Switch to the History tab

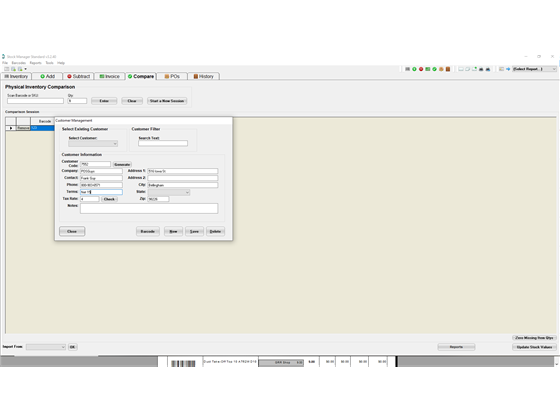(x=204, y=76)
